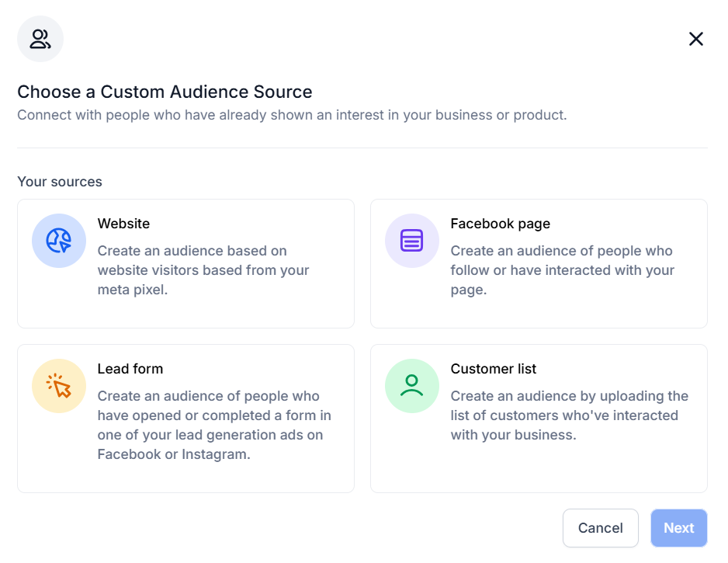Click the audience users icon at top
The width and height of the screenshot is (728, 563).
40,39
